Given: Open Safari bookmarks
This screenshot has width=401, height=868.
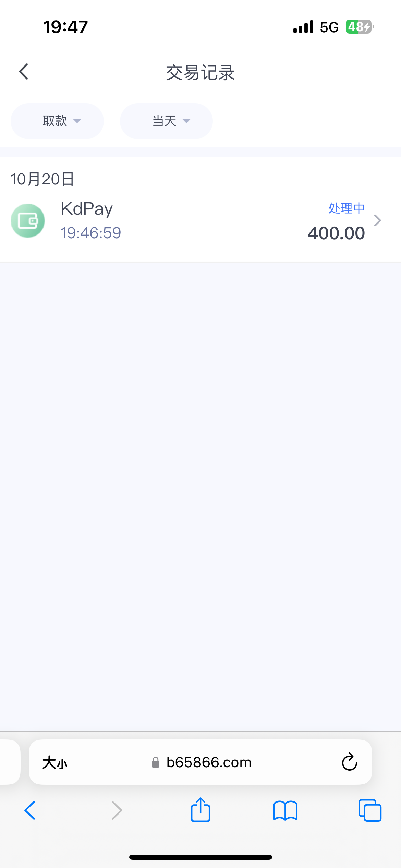Looking at the screenshot, I should click(285, 811).
